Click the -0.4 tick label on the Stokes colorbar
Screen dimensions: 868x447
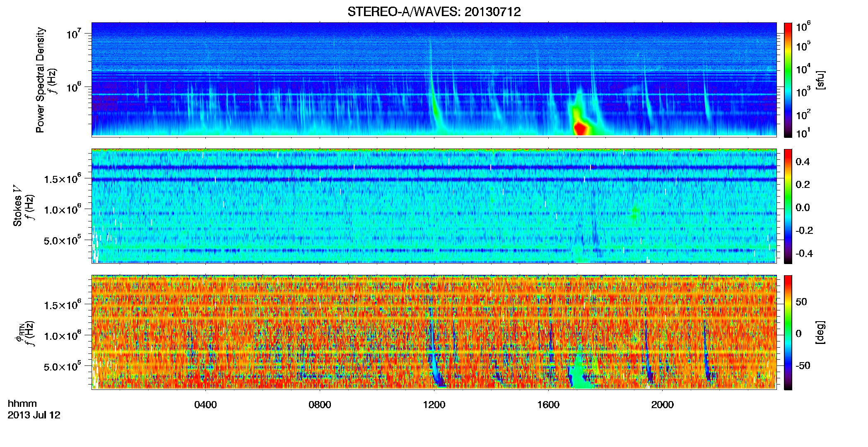(x=804, y=253)
